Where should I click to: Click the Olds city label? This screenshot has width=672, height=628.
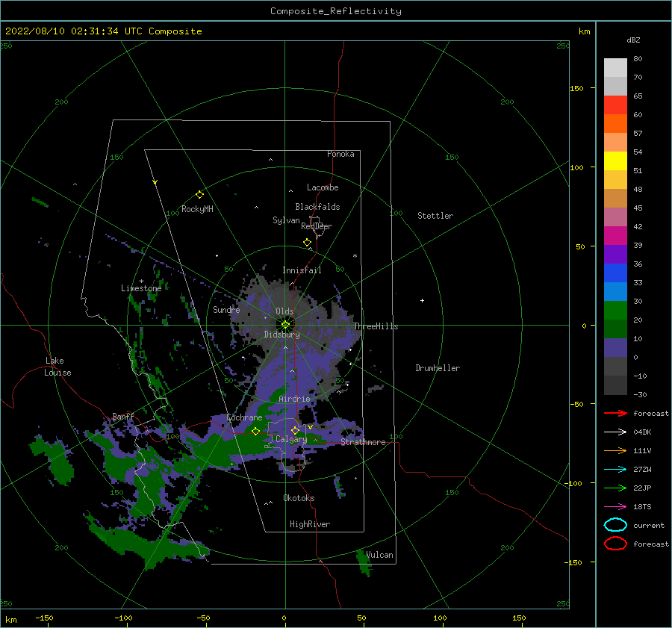point(284,311)
